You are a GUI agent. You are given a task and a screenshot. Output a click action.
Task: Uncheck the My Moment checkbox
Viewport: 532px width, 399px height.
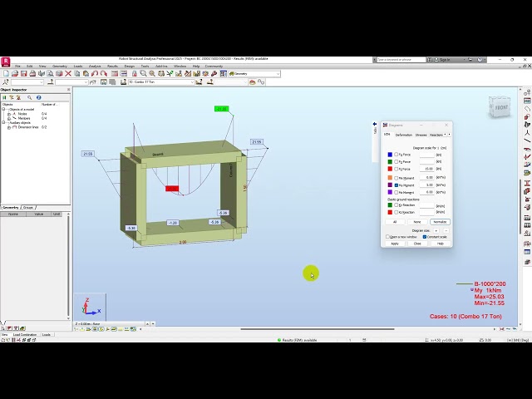pos(396,185)
